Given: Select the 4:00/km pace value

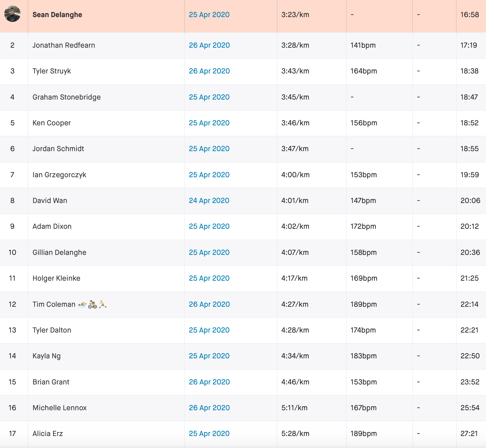Looking at the screenshot, I should pos(295,175).
